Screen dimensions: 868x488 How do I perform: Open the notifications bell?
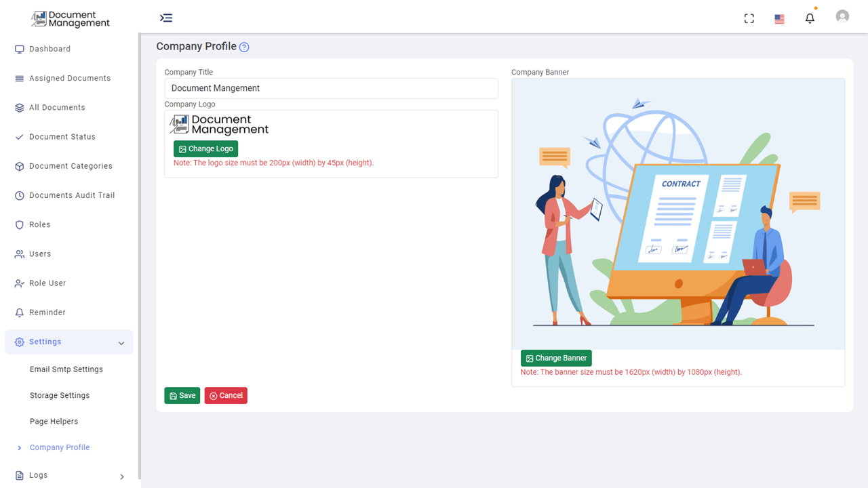point(810,18)
